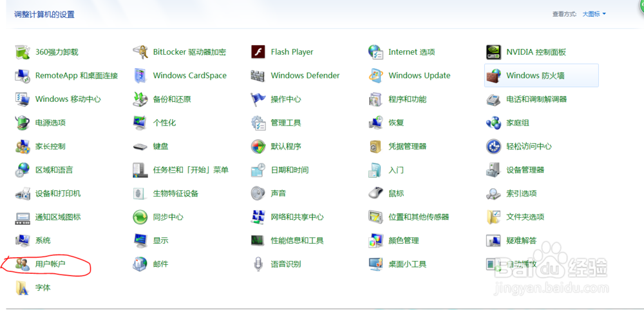This screenshot has width=644, height=310.
Task: Open 声音 speaker icon
Action: (x=258, y=193)
